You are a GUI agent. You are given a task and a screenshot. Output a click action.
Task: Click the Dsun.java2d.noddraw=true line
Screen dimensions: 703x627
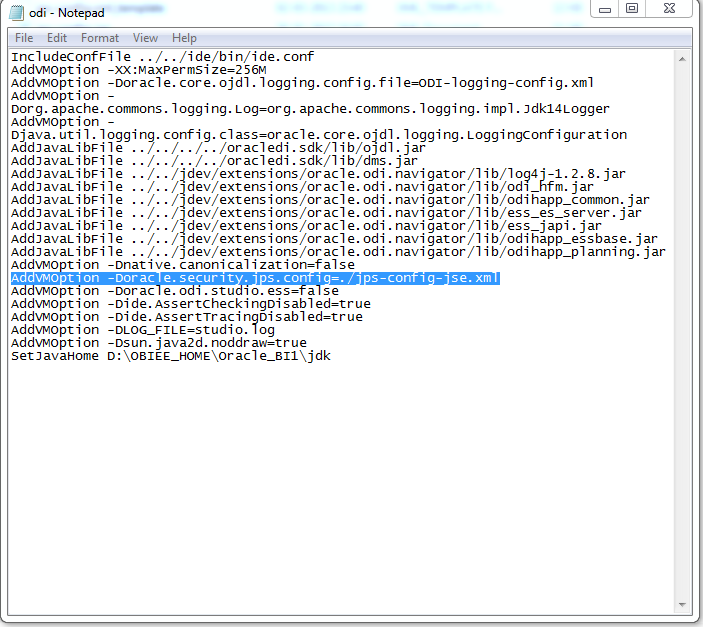pyautogui.click(x=159, y=343)
